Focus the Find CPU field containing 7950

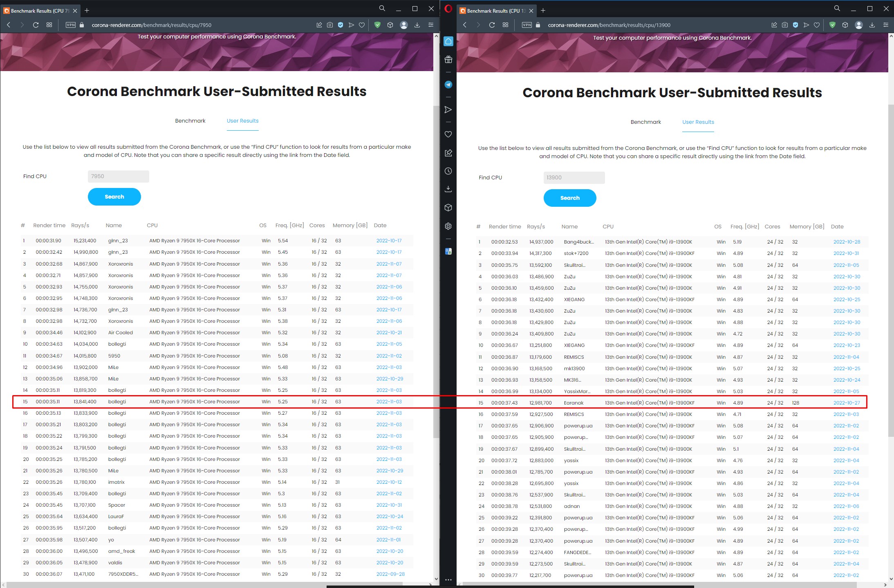pos(119,177)
